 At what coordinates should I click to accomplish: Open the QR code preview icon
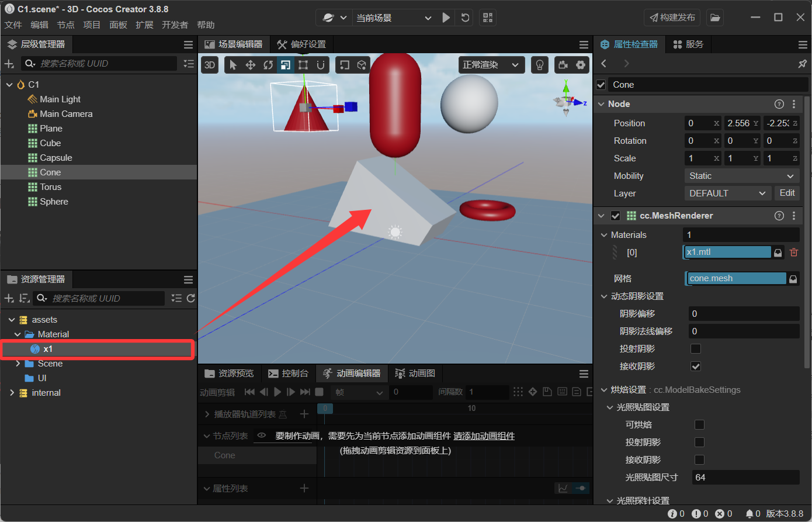[x=488, y=18]
